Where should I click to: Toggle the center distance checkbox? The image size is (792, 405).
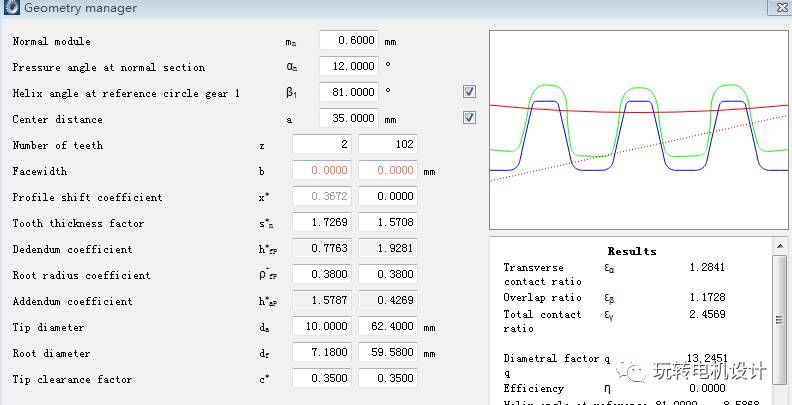[x=469, y=118]
